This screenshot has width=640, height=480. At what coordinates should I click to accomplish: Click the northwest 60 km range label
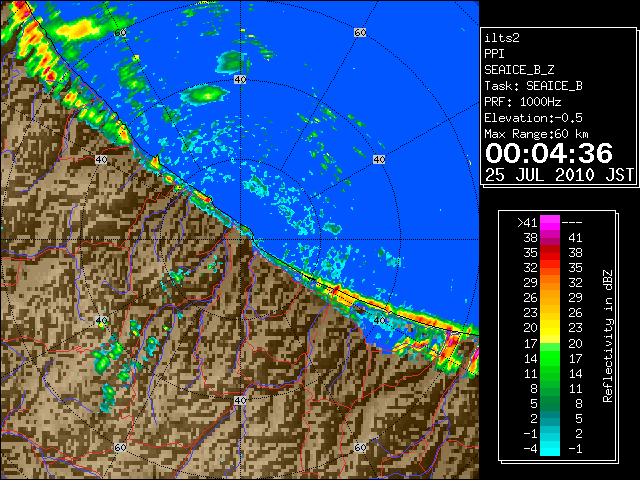[120, 33]
